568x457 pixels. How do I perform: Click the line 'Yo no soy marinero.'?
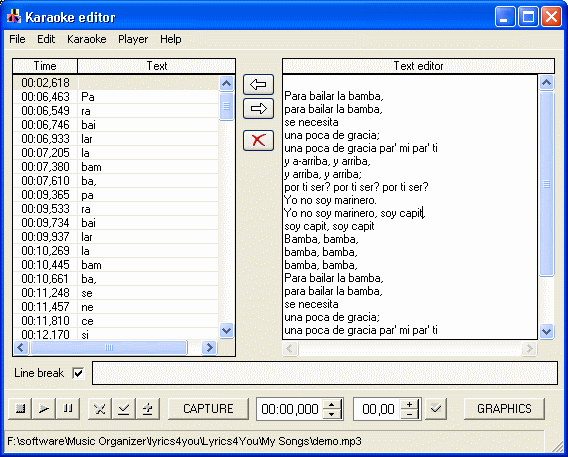[x=330, y=200]
